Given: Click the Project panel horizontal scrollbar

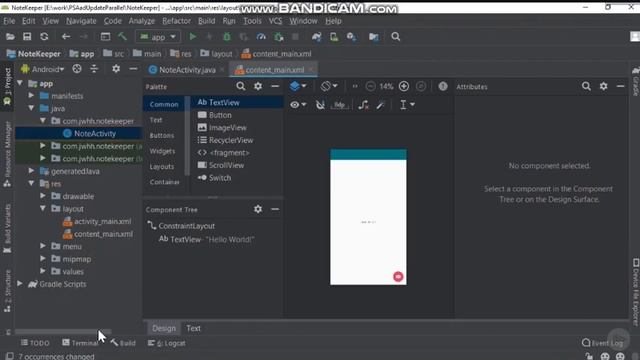Looking at the screenshot, I should (x=63, y=331).
